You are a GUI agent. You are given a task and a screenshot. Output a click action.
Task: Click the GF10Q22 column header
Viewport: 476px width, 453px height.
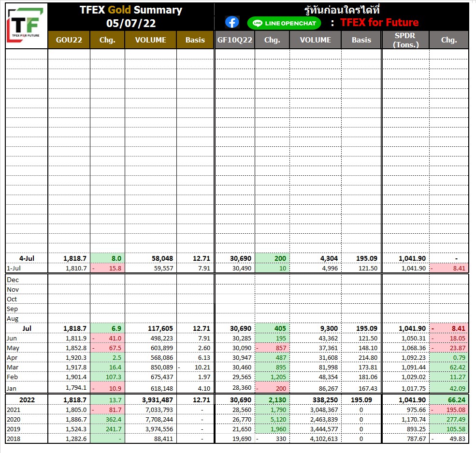[x=235, y=40]
